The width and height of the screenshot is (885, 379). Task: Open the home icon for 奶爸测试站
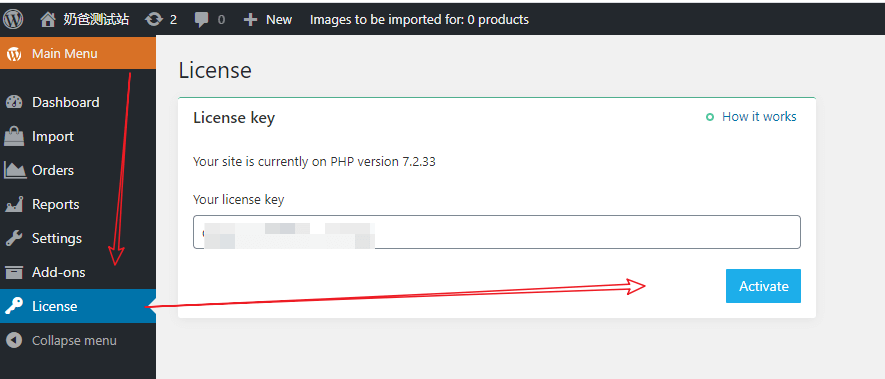click(x=48, y=20)
